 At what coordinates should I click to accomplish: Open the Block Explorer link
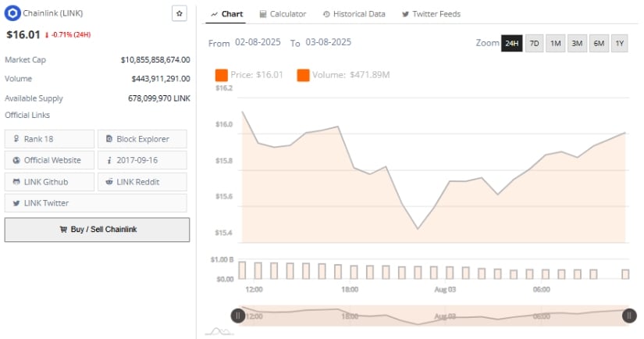point(142,139)
